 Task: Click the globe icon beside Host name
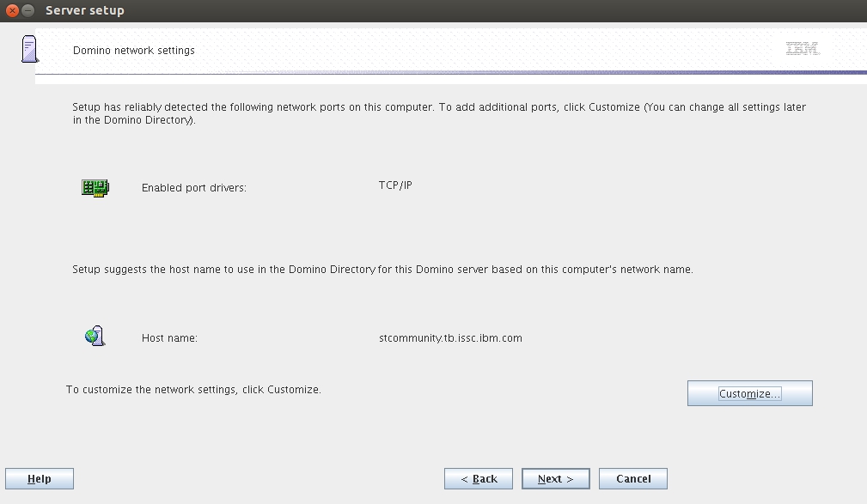click(95, 336)
